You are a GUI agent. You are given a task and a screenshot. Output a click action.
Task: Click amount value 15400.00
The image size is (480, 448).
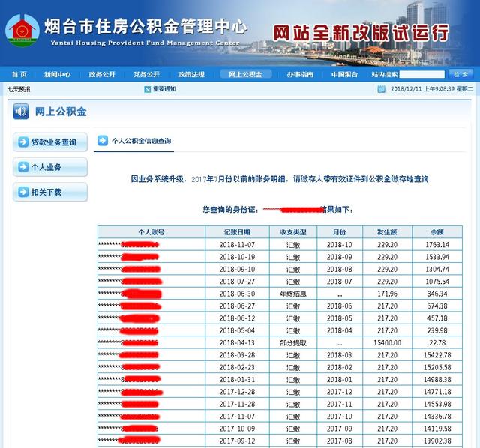click(387, 343)
